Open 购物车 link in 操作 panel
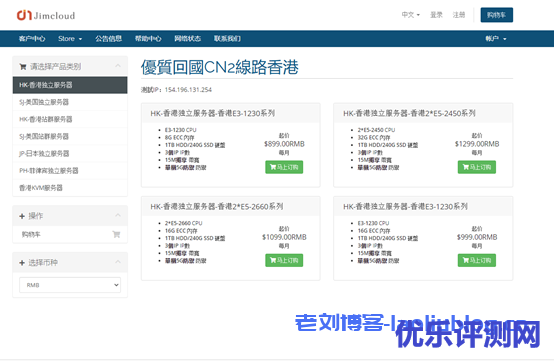Screen dimensions: 554x361 coord(31,234)
